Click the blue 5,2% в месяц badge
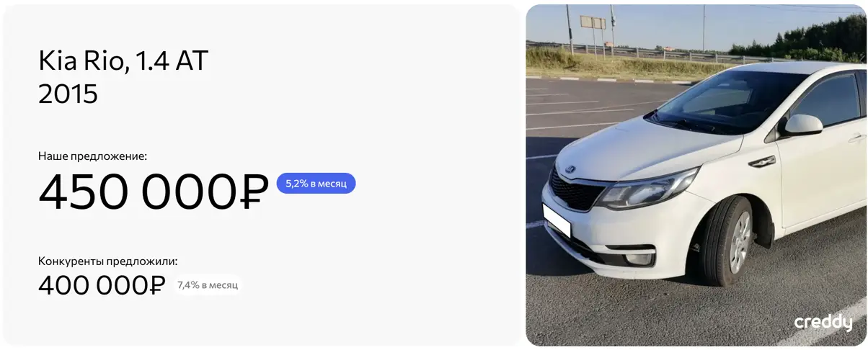The image size is (868, 350). tap(316, 184)
